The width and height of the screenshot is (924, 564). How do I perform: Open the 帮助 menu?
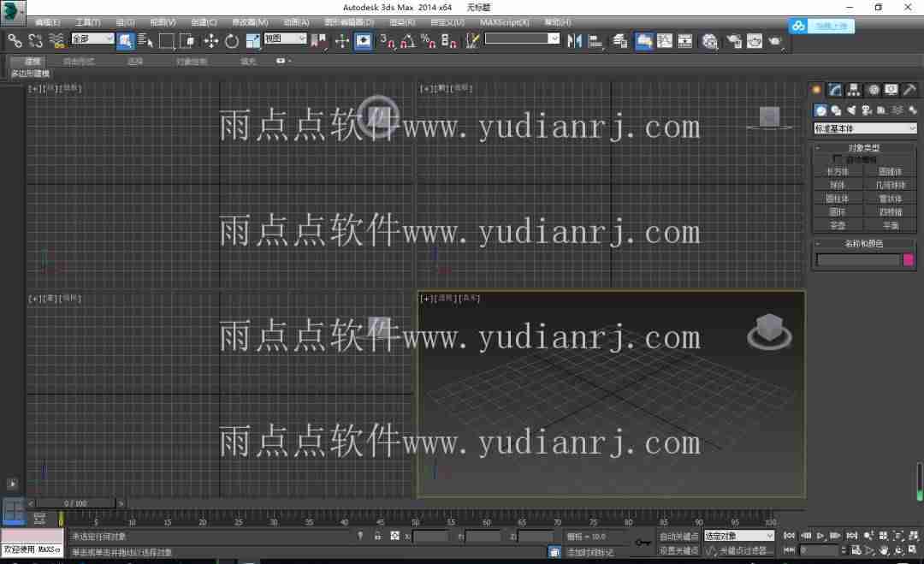pyautogui.click(x=558, y=22)
